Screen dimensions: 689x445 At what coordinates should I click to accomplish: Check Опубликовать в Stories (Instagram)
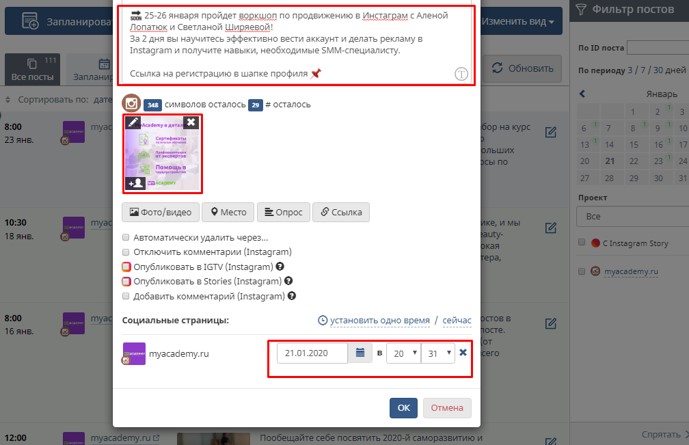coord(126,281)
